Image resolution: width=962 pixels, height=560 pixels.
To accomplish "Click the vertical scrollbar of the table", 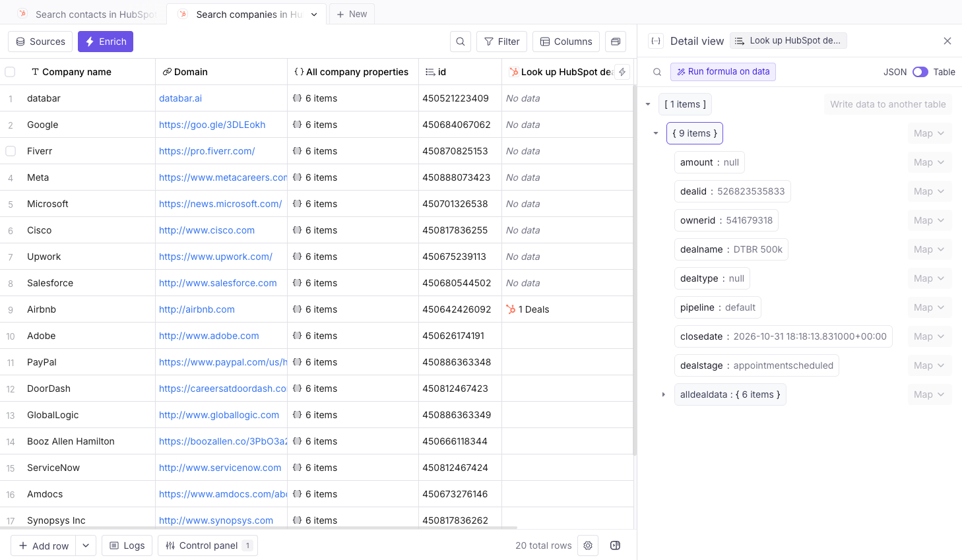I will click(x=635, y=270).
